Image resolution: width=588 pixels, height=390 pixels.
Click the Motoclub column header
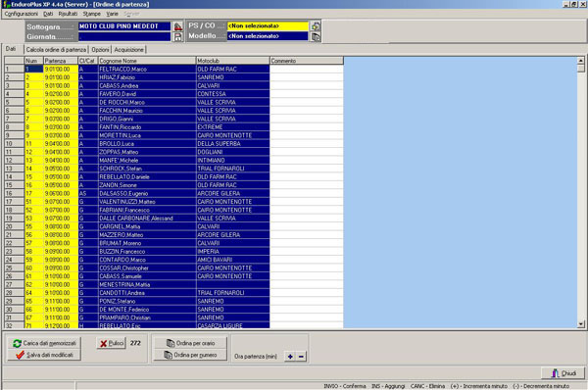pyautogui.click(x=233, y=61)
